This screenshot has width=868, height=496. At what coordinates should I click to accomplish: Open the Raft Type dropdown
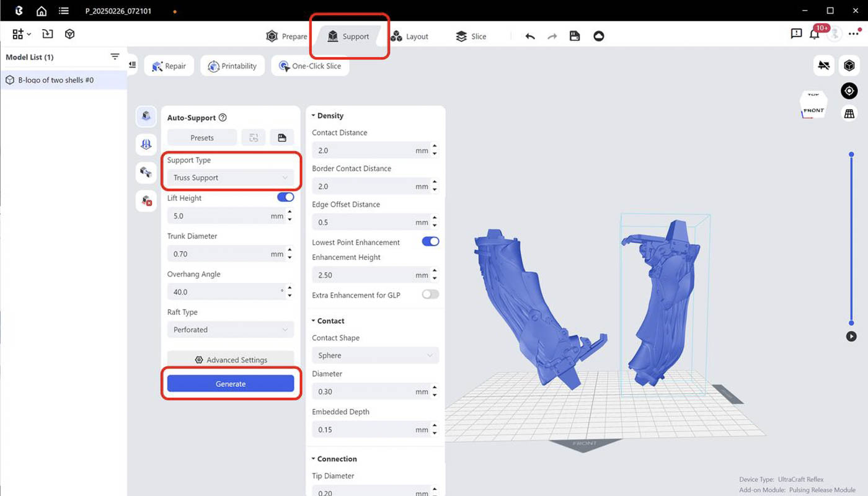coord(231,330)
